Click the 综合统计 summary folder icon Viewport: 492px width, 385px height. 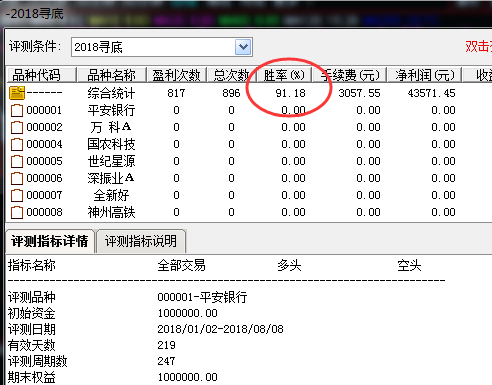point(17,93)
